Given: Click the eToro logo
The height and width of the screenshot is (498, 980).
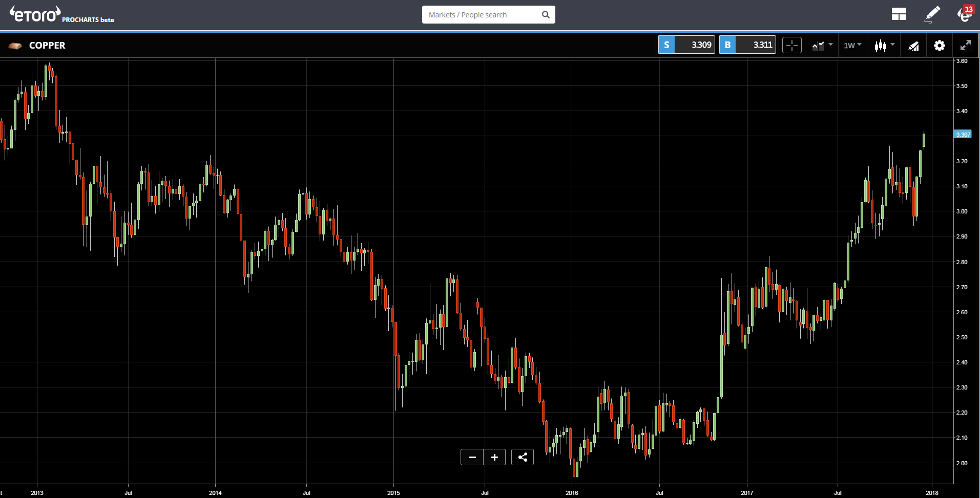Looking at the screenshot, I should (35, 14).
